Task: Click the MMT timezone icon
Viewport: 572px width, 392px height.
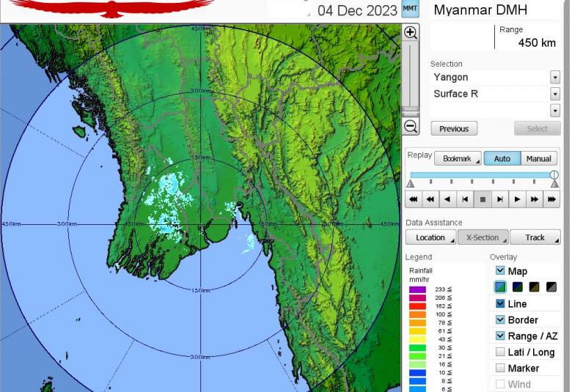Action: pyautogui.click(x=410, y=10)
